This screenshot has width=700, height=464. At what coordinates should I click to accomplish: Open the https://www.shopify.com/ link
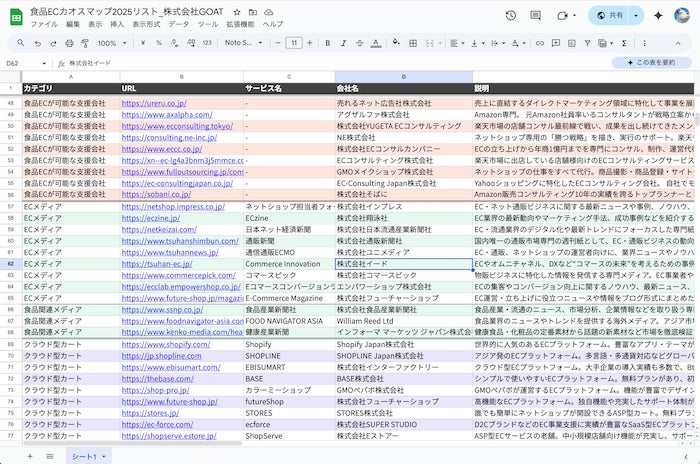click(x=166, y=344)
